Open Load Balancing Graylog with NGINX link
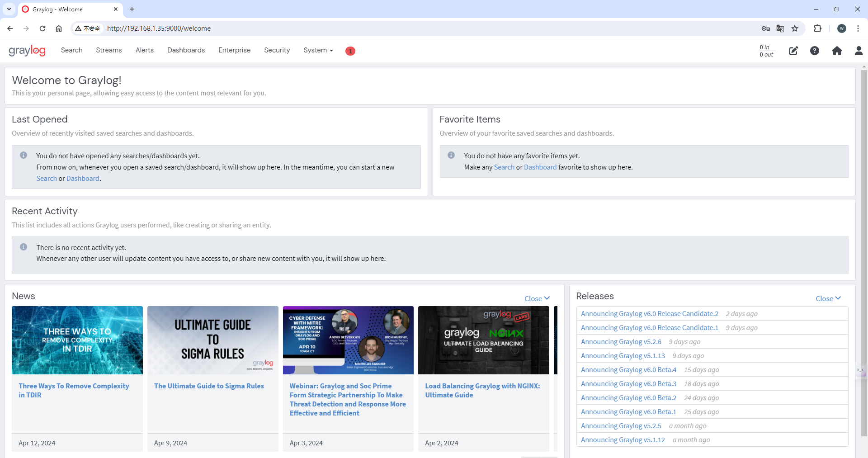Screen dimensions: 868x458 pos(482,390)
